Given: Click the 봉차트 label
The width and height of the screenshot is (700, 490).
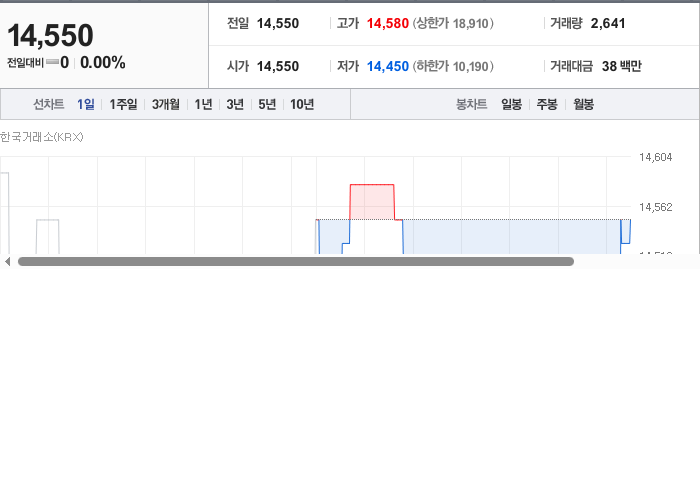Looking at the screenshot, I should coord(471,104).
